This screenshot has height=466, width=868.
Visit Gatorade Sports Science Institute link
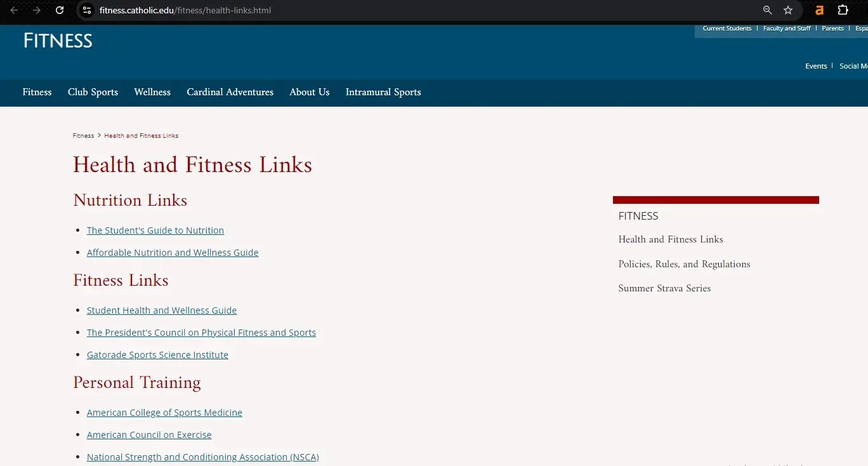(x=157, y=355)
